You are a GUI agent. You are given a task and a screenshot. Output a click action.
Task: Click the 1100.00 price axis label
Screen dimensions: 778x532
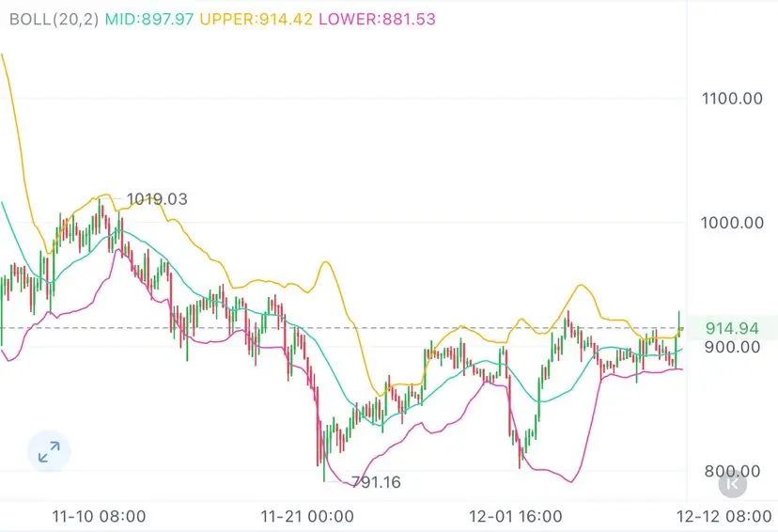[732, 99]
